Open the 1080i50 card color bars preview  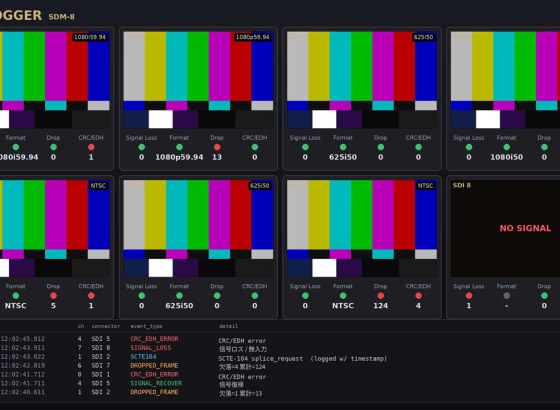point(505,80)
